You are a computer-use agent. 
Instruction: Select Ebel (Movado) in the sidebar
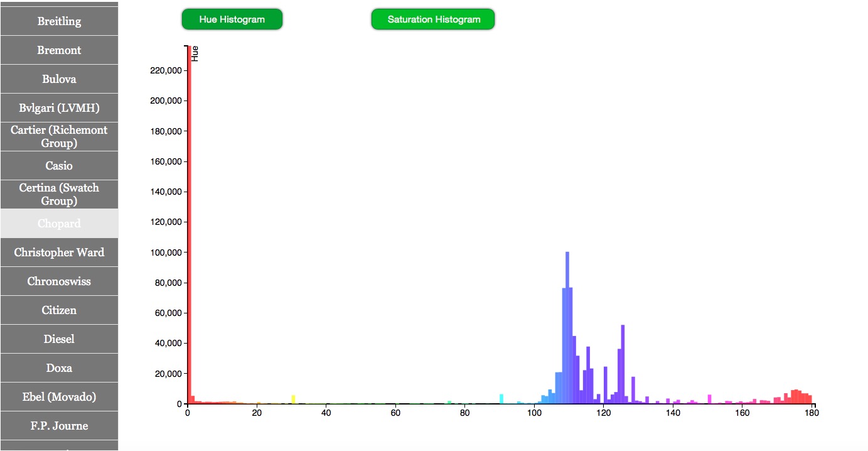click(x=59, y=397)
